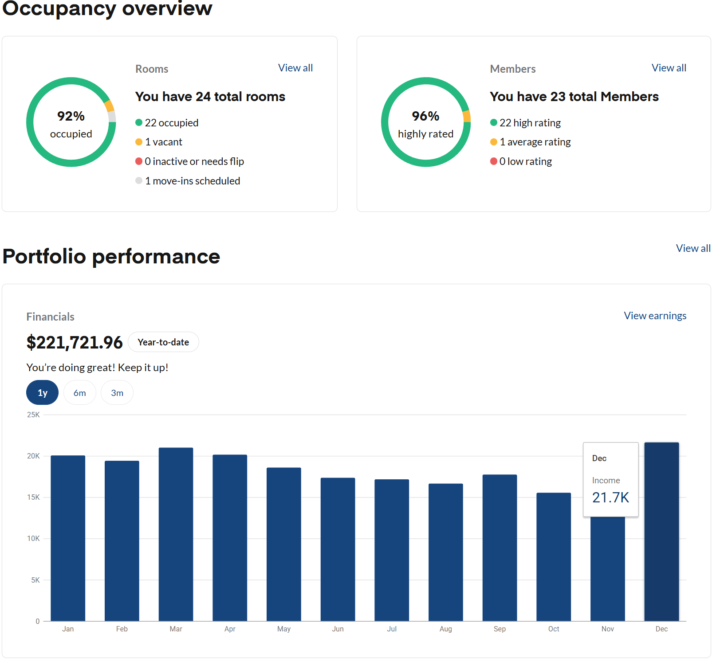Click yellow dot beside 1 average rating
The image size is (720, 662).
(494, 142)
